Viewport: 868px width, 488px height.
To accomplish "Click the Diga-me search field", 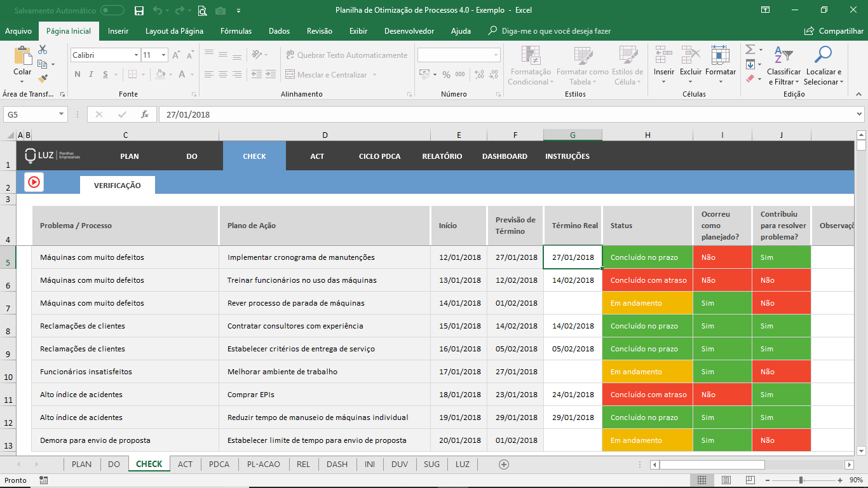I will [x=550, y=31].
